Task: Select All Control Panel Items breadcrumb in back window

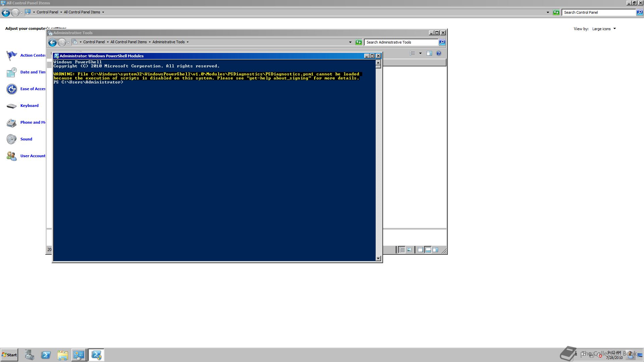Action: [x=82, y=12]
